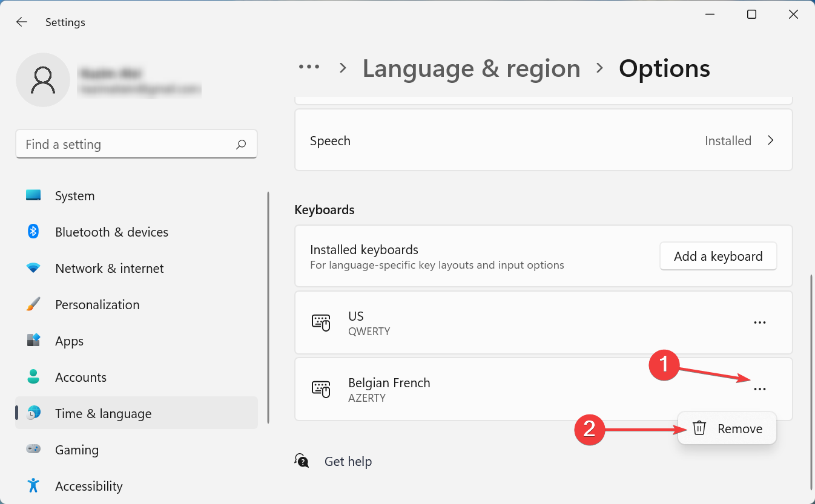Select Remove from the context menu
The height and width of the screenshot is (504, 815).
click(x=739, y=428)
